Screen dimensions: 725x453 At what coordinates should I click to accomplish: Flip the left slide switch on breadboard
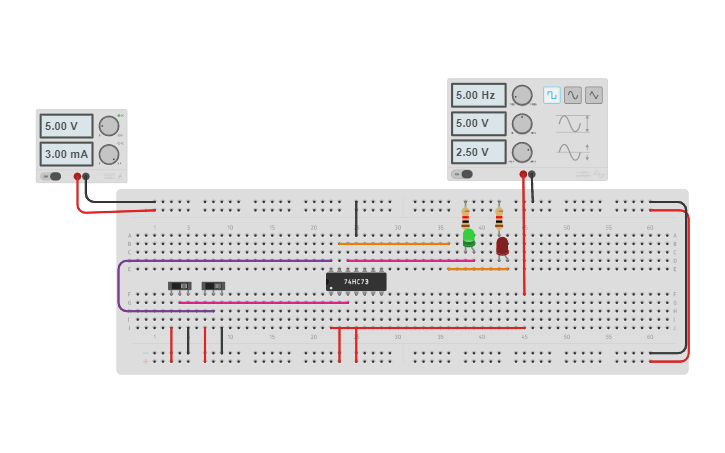pyautogui.click(x=179, y=286)
